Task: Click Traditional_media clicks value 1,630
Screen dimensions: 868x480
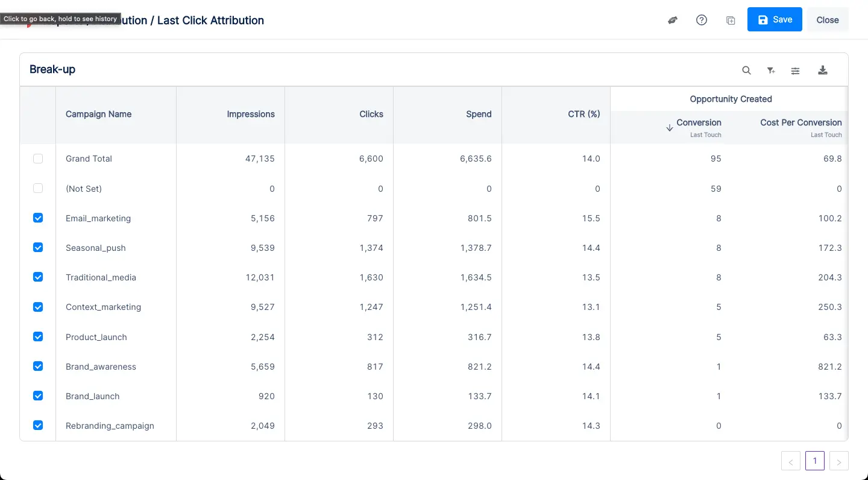Action: (x=371, y=277)
